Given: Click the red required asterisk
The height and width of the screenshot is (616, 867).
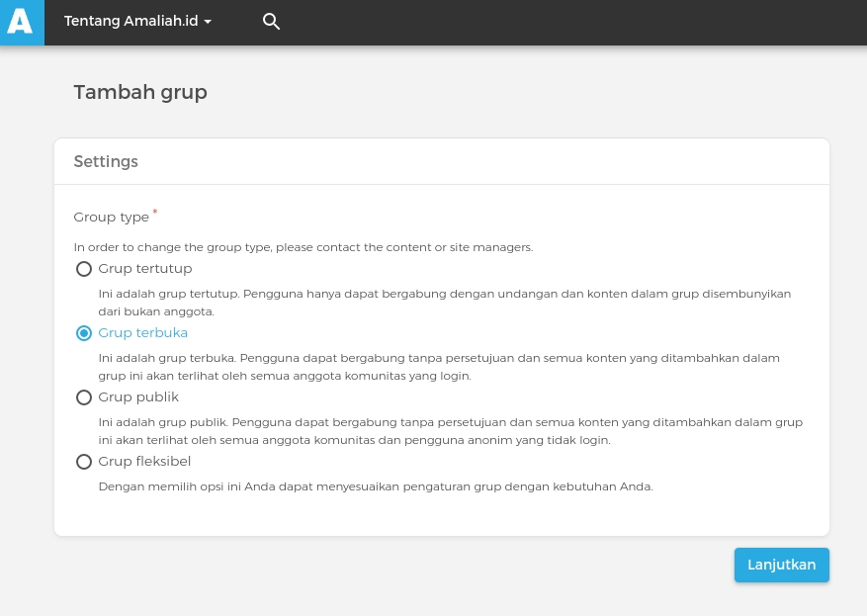Looking at the screenshot, I should pyautogui.click(x=155, y=213).
